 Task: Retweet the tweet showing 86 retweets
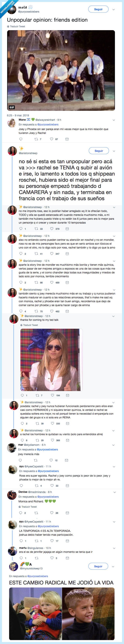(x=36, y=283)
